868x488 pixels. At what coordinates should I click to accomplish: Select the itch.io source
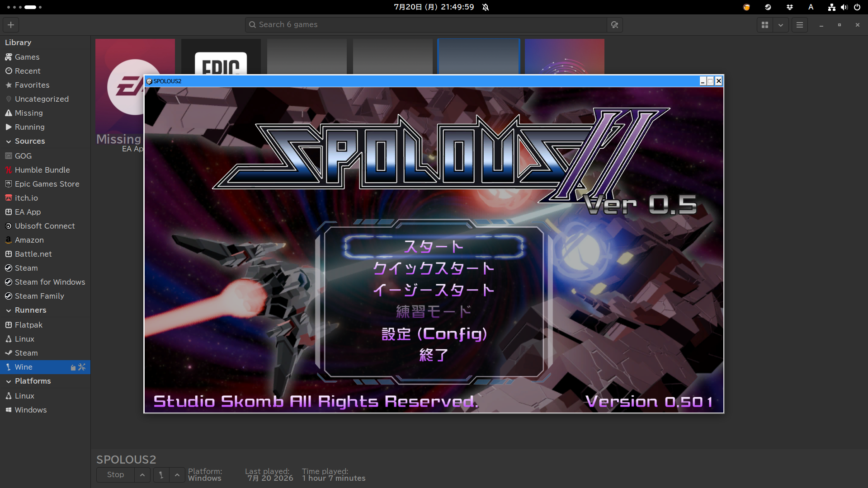pyautogui.click(x=45, y=198)
